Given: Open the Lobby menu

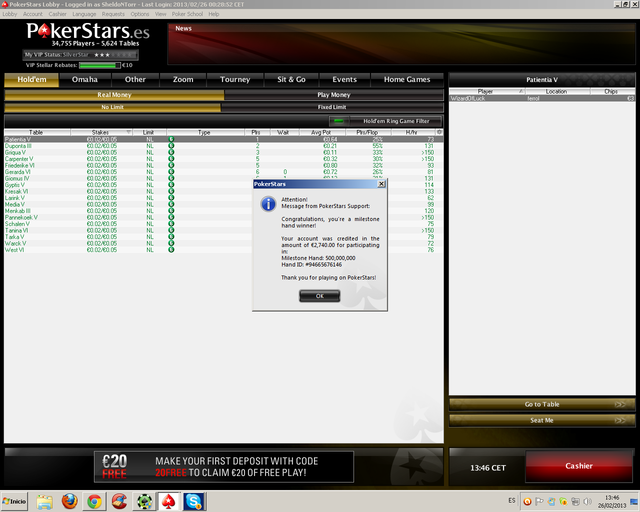Looking at the screenshot, I should click(10, 14).
